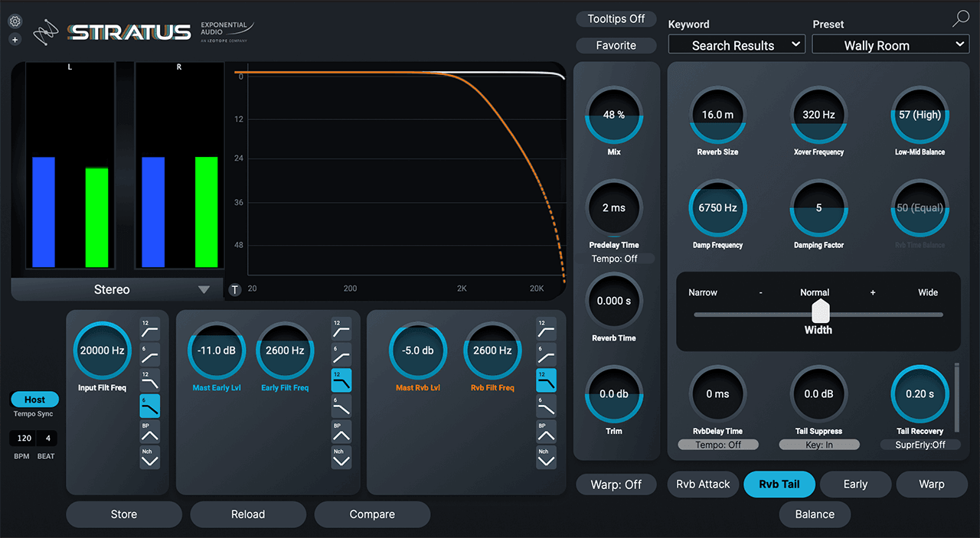This screenshot has width=980, height=538.
Task: Toggle Host tempo sync
Action: (x=34, y=399)
